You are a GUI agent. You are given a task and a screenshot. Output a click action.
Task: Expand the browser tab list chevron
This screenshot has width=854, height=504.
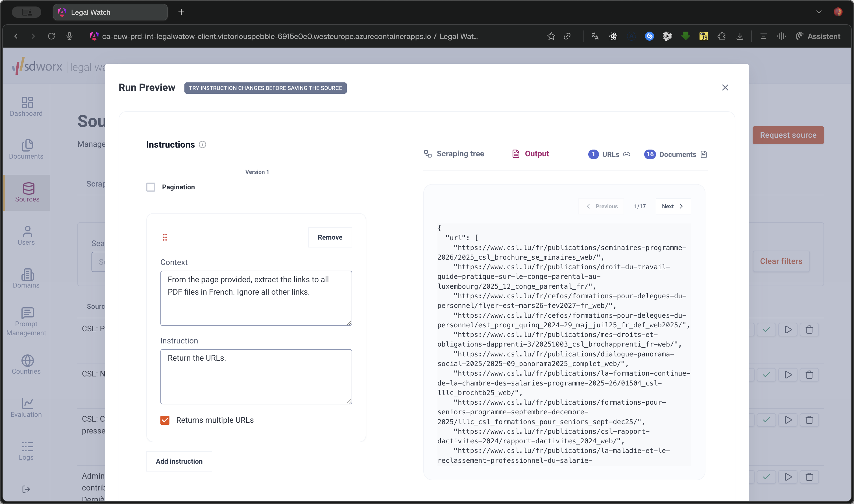coord(819,12)
